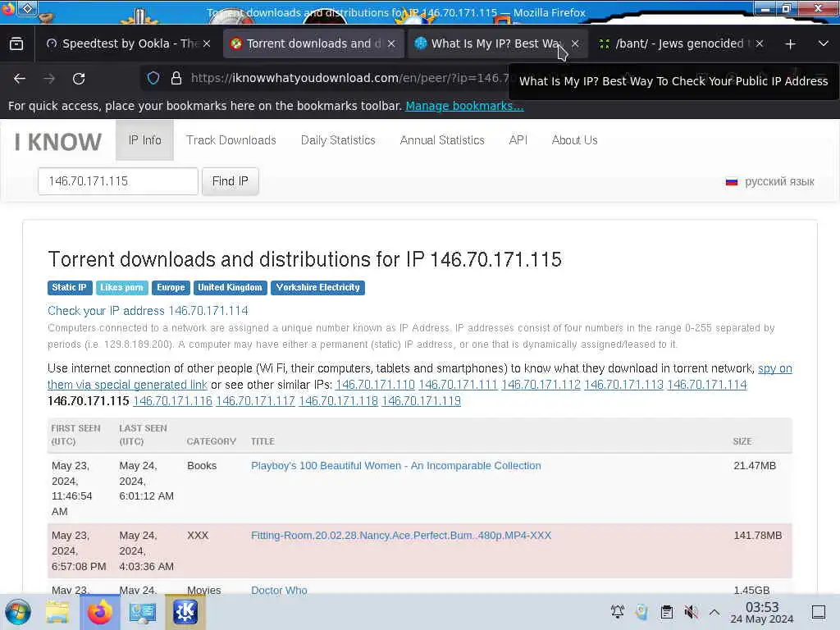Open Daily Statistics page

[x=338, y=140]
